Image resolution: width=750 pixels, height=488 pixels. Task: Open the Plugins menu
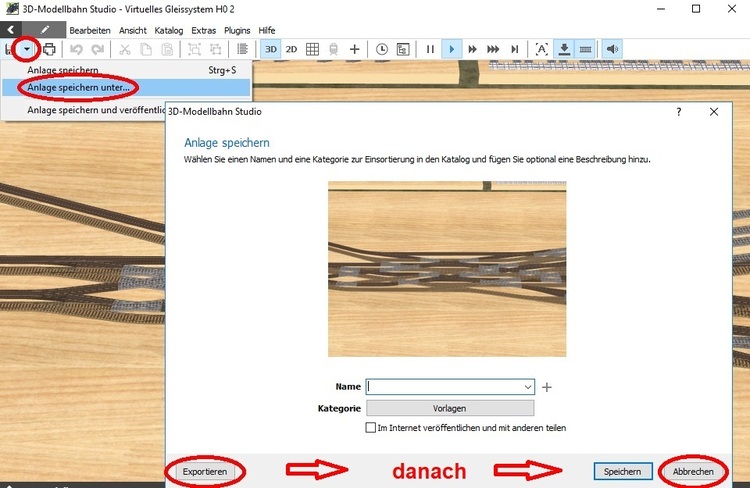pyautogui.click(x=237, y=30)
